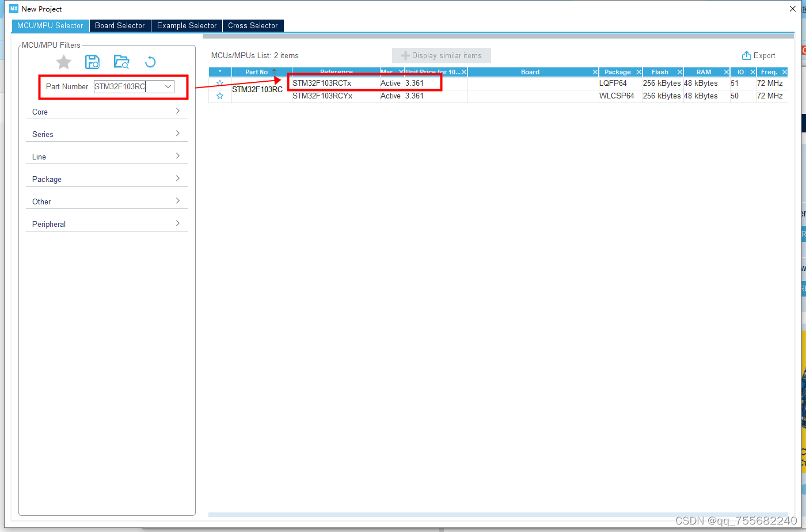
Task: Sort by the Reference column header
Action: [336, 72]
